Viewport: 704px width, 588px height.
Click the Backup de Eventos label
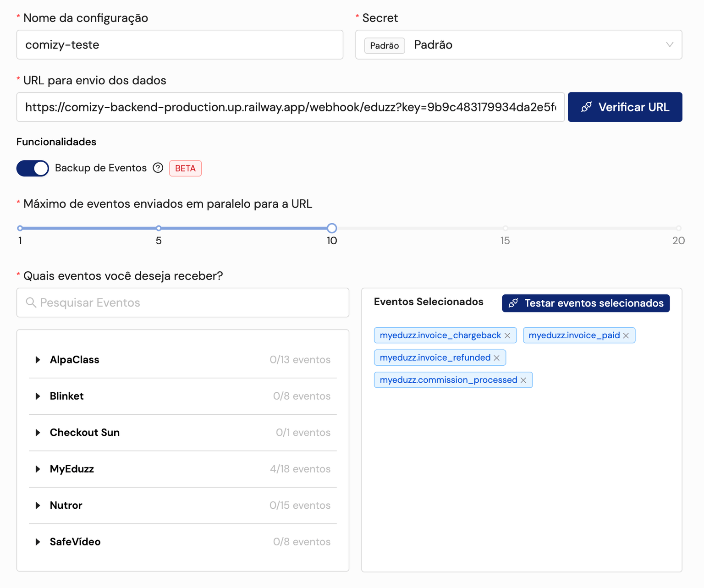101,168
